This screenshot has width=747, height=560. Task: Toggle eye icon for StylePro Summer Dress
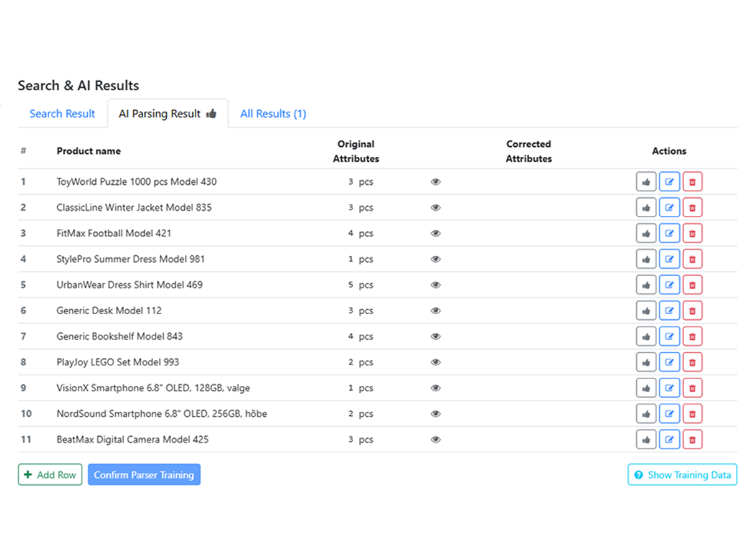[x=436, y=259]
